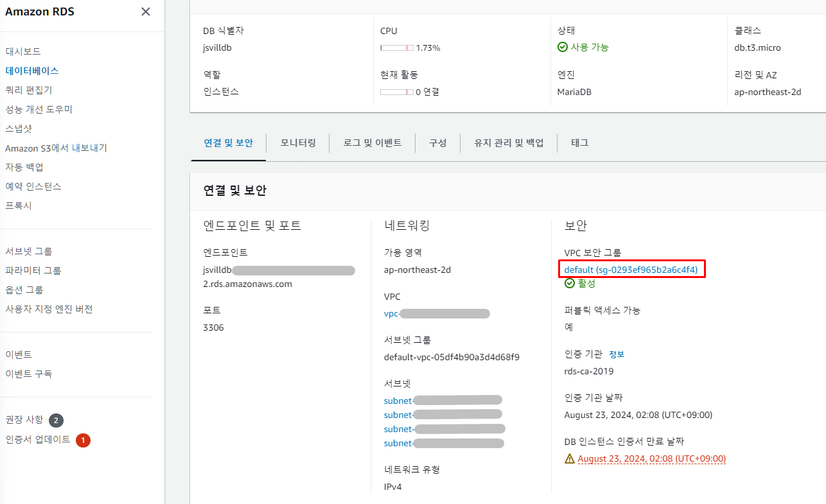Viewport: 826px width, 504px height.
Task: Open the 프록시 sidebar item
Action: [x=19, y=205]
